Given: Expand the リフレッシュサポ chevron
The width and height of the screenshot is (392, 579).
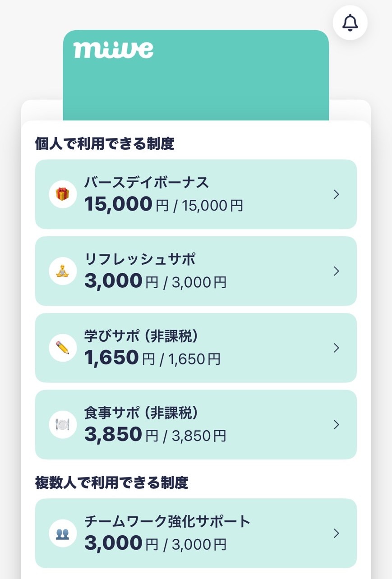Looking at the screenshot, I should coord(336,271).
